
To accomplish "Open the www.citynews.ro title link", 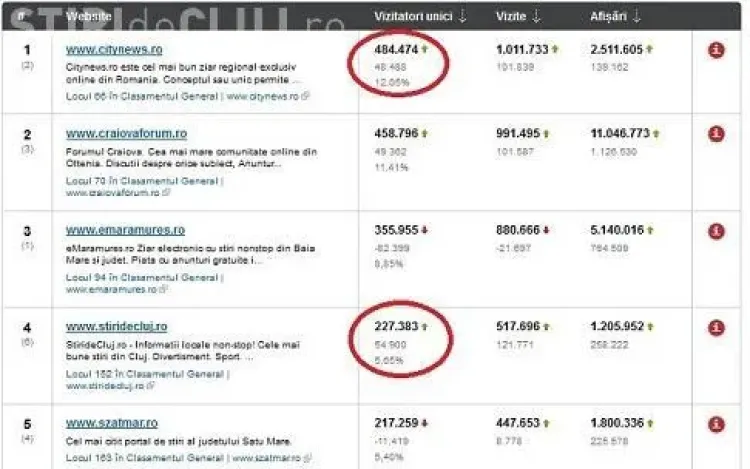I will [113, 49].
